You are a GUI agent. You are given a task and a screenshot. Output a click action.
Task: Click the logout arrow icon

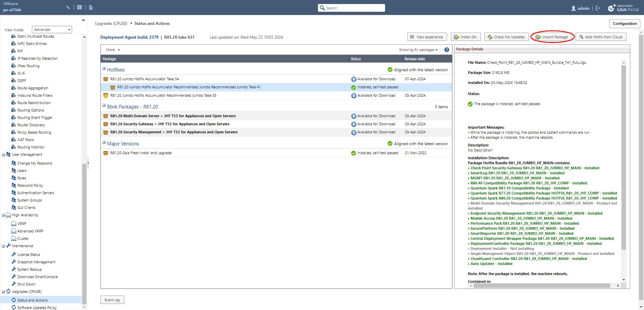(x=598, y=8)
